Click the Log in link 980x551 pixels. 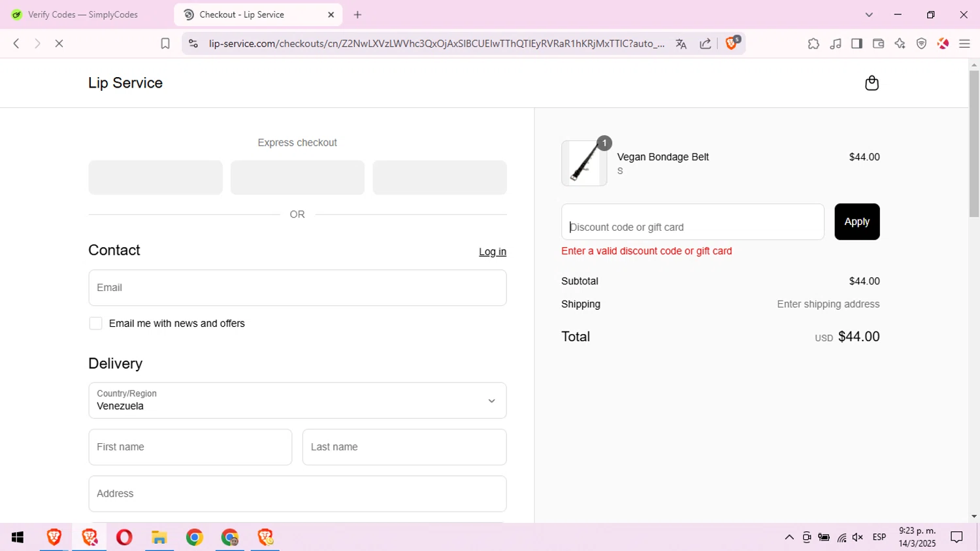[492, 252]
